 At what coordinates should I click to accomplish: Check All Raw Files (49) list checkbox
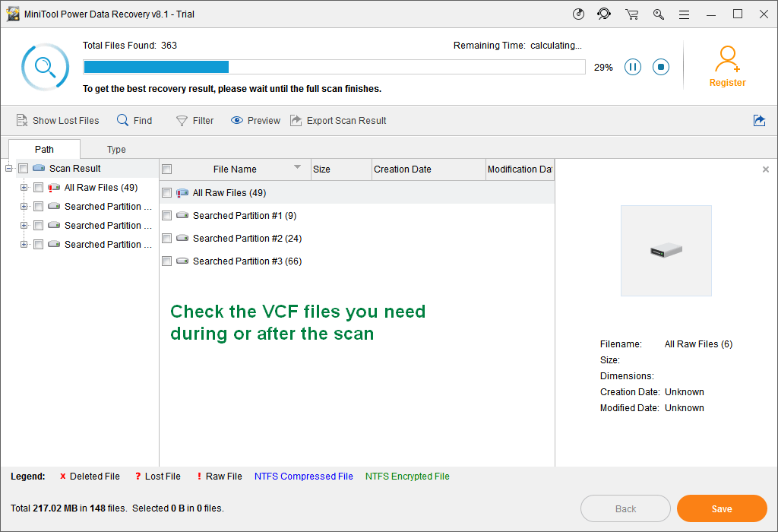[x=166, y=192]
